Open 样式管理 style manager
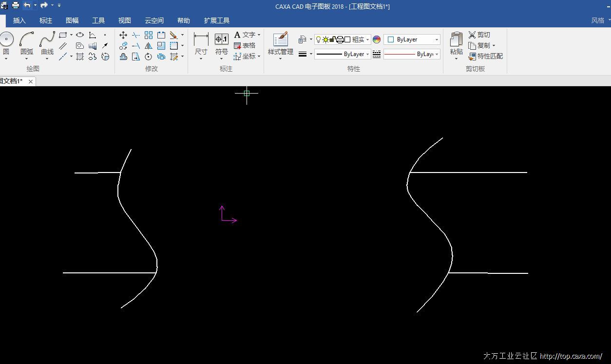The width and height of the screenshot is (611, 364). (x=281, y=43)
